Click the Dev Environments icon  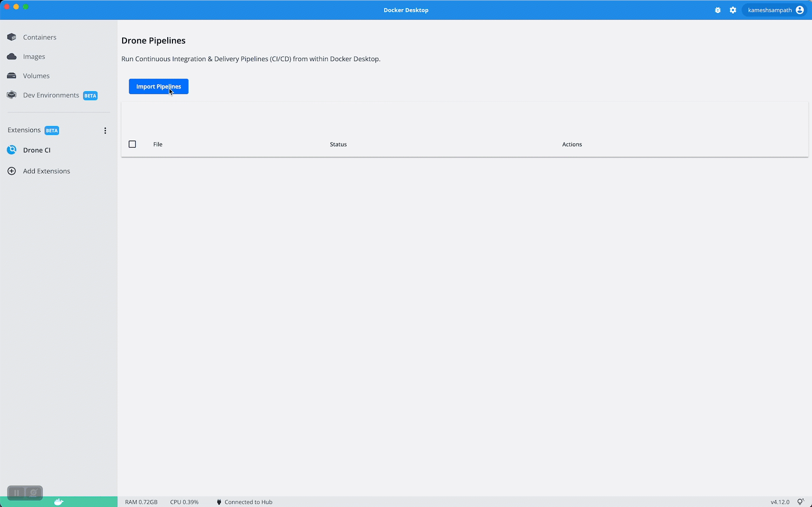[12, 95]
